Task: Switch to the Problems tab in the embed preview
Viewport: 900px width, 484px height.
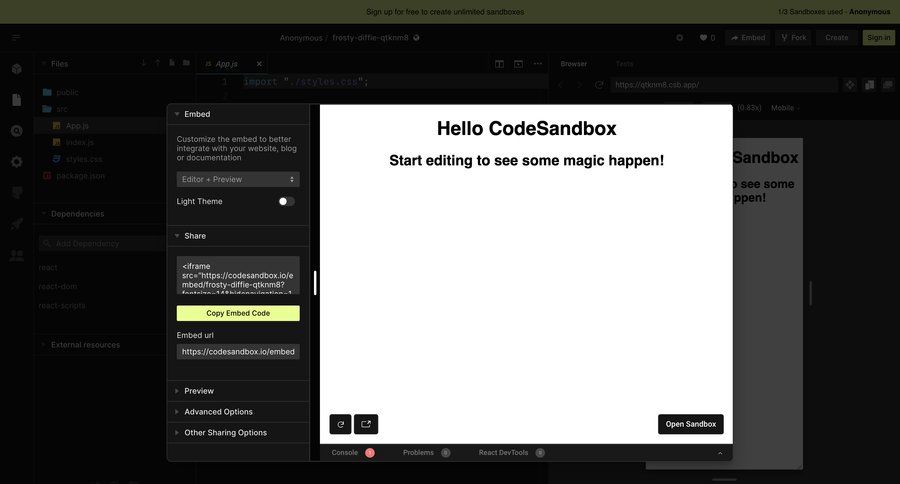Action: point(426,453)
